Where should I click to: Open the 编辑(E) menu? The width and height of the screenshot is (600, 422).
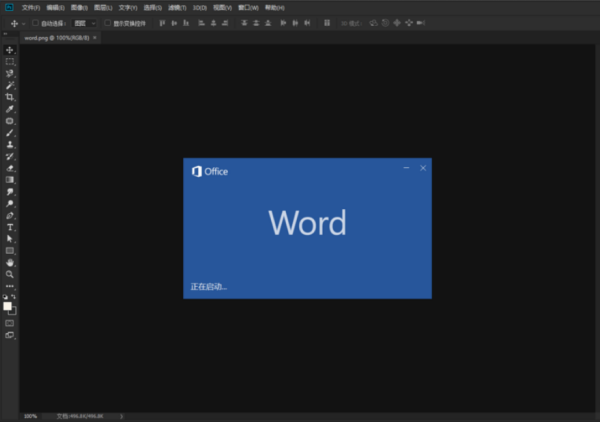[x=55, y=8]
